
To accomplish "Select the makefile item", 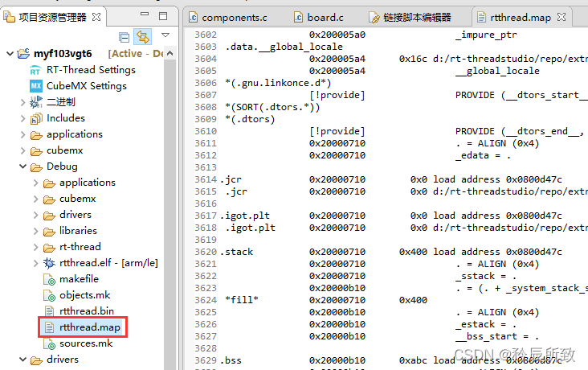I will click(x=79, y=279).
